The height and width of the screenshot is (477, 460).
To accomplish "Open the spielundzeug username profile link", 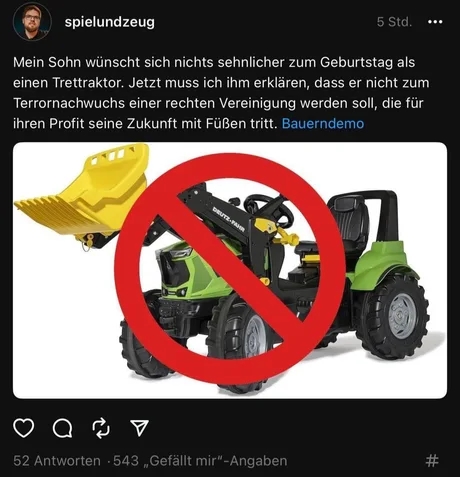I will (x=110, y=22).
